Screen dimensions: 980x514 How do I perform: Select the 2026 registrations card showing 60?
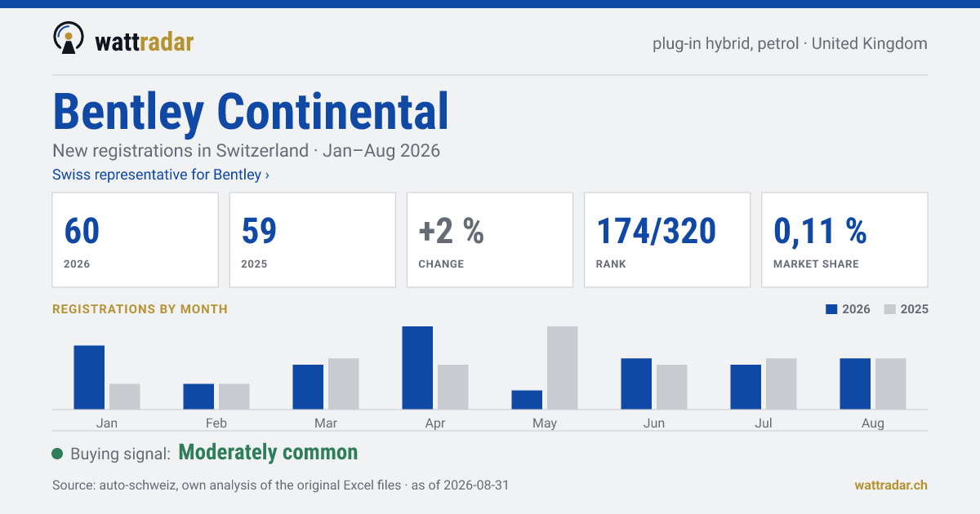[x=136, y=240]
